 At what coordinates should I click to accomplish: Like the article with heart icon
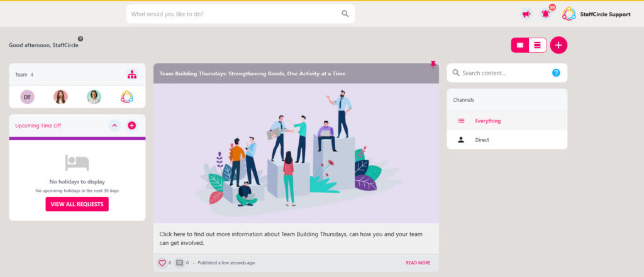pos(162,263)
